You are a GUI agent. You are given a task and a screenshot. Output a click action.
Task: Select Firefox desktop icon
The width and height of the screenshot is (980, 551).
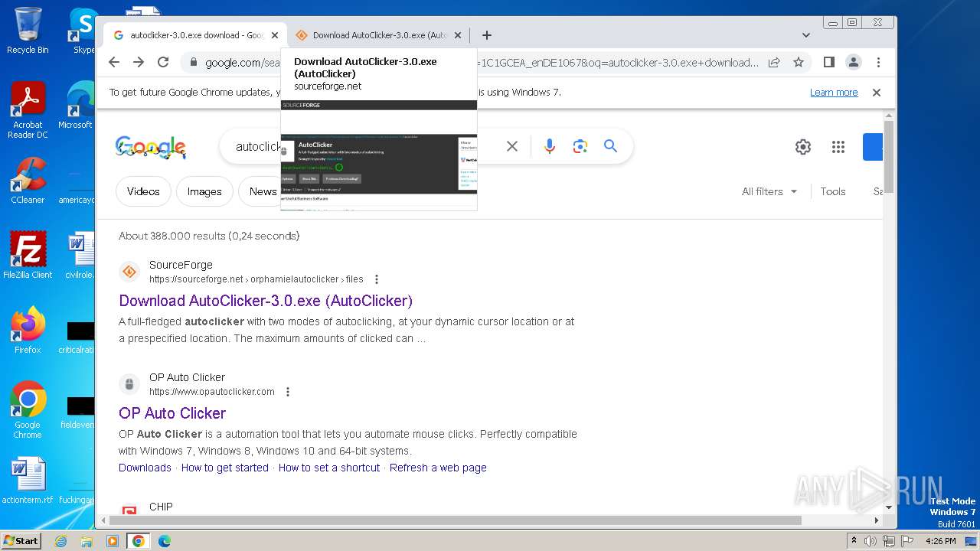[28, 331]
